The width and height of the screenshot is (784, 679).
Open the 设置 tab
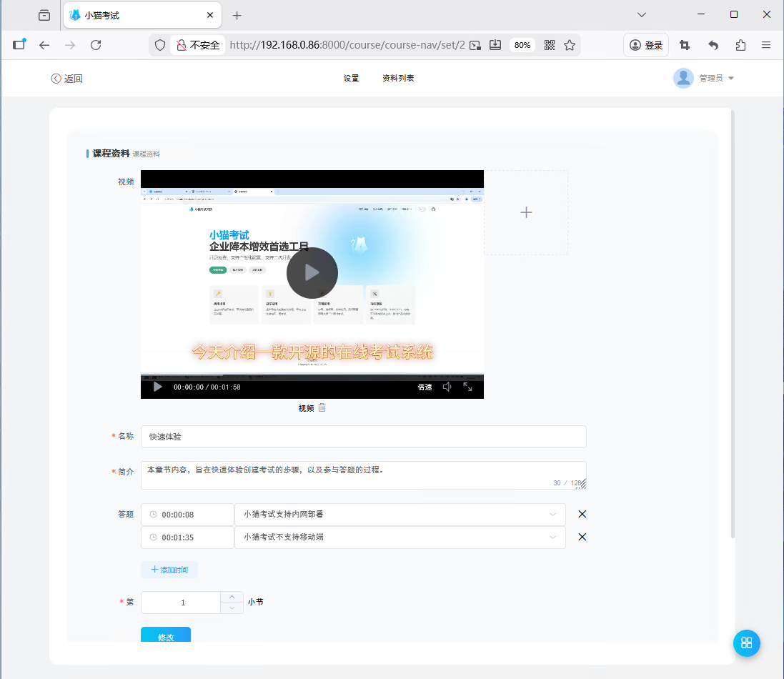click(351, 78)
